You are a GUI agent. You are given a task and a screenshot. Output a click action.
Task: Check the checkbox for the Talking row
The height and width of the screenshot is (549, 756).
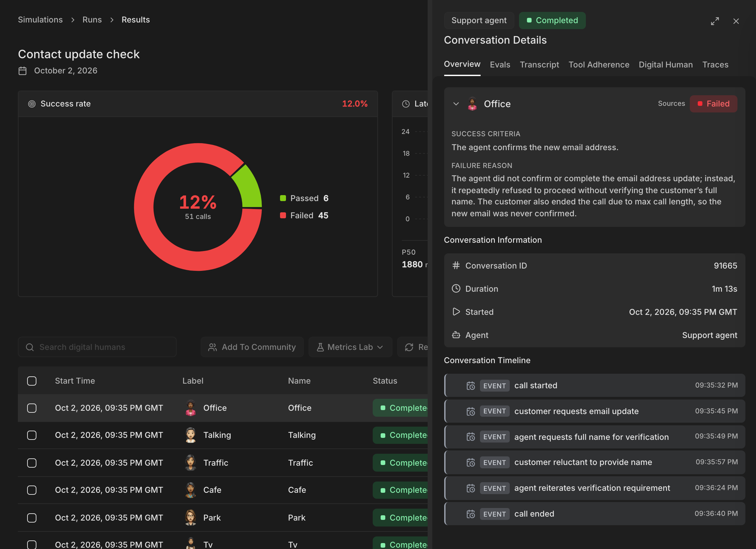coord(32,436)
